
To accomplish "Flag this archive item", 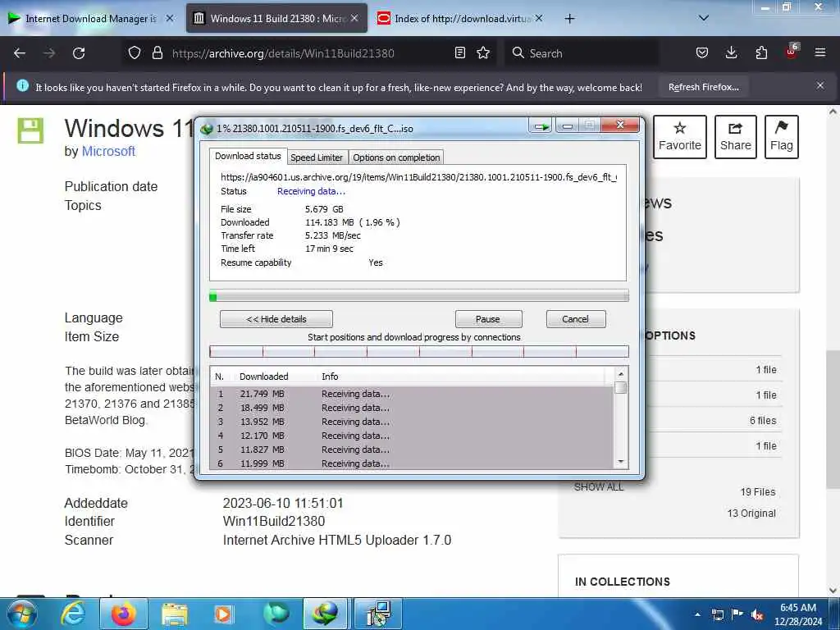I will pos(781,137).
